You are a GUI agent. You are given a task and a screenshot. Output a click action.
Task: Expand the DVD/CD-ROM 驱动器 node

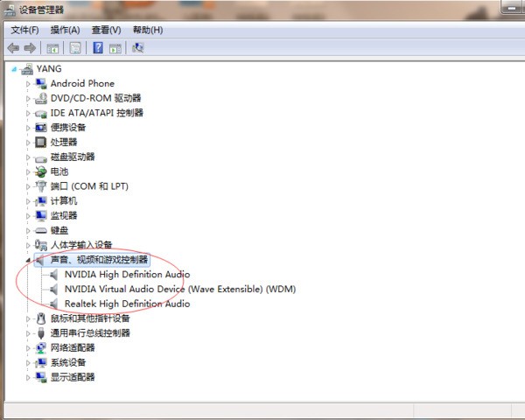[28, 99]
